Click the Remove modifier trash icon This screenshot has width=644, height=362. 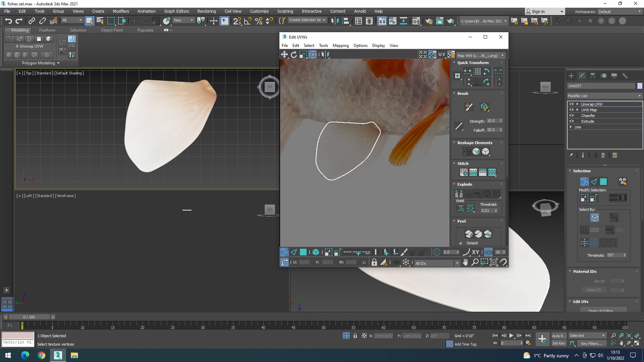pyautogui.click(x=603, y=155)
